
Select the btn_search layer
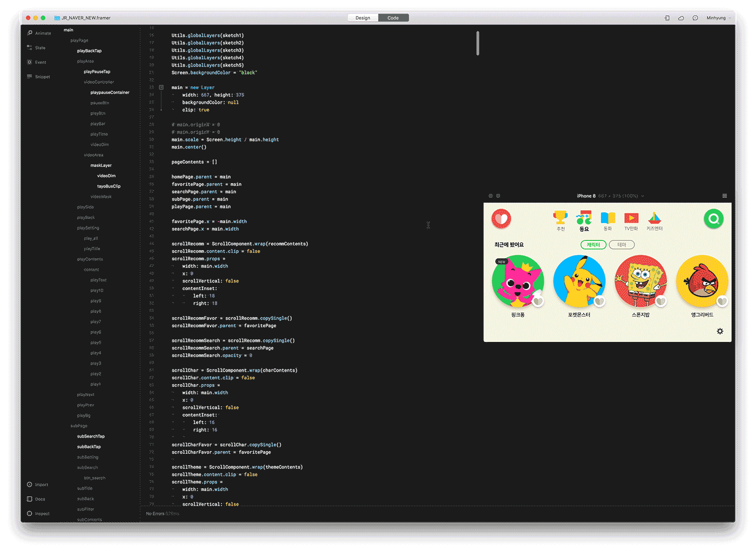(x=94, y=478)
